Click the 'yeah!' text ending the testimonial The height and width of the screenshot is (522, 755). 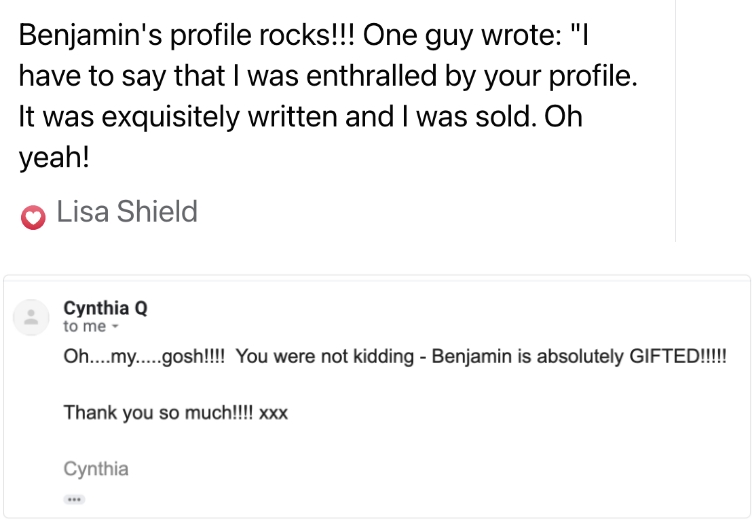point(54,157)
